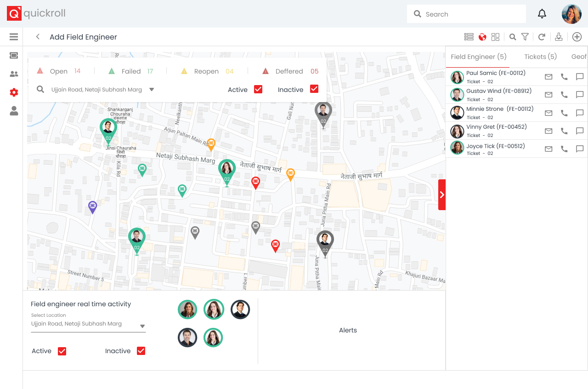Uncheck Active checkbox on map overlay
The width and height of the screenshot is (588, 389).
pos(258,89)
